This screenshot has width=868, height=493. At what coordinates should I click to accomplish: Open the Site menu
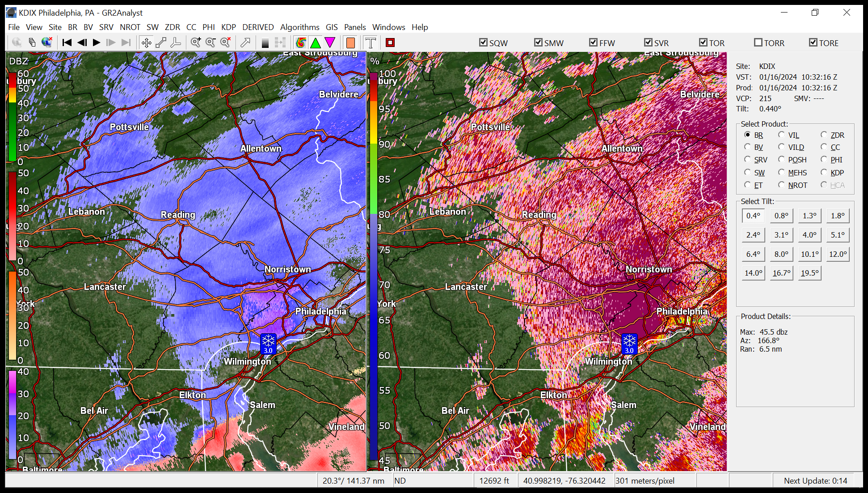(55, 27)
